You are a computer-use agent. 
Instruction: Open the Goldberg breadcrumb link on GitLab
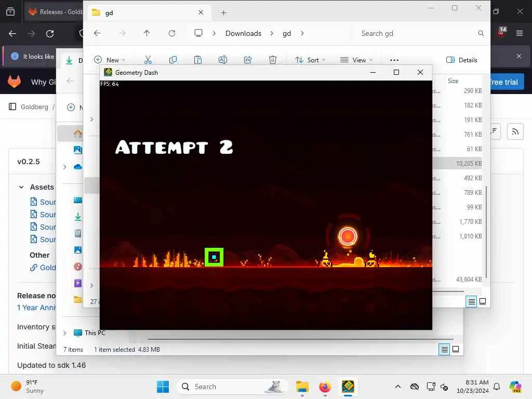point(34,107)
